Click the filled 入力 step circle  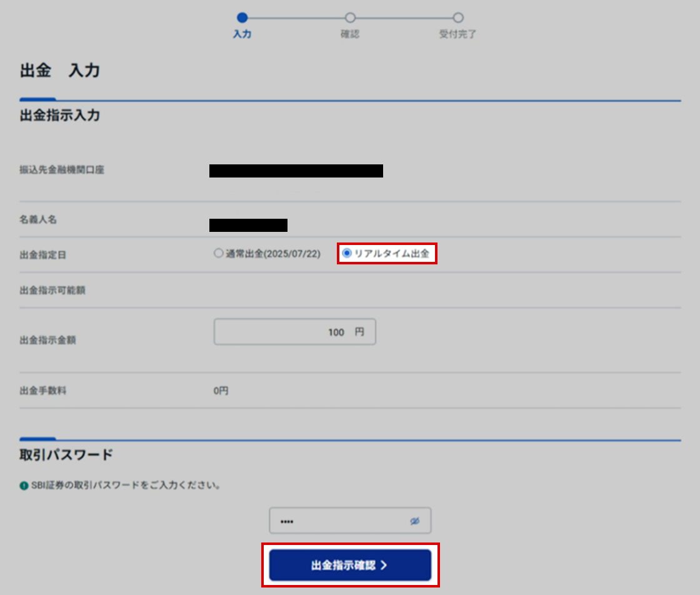242,17
